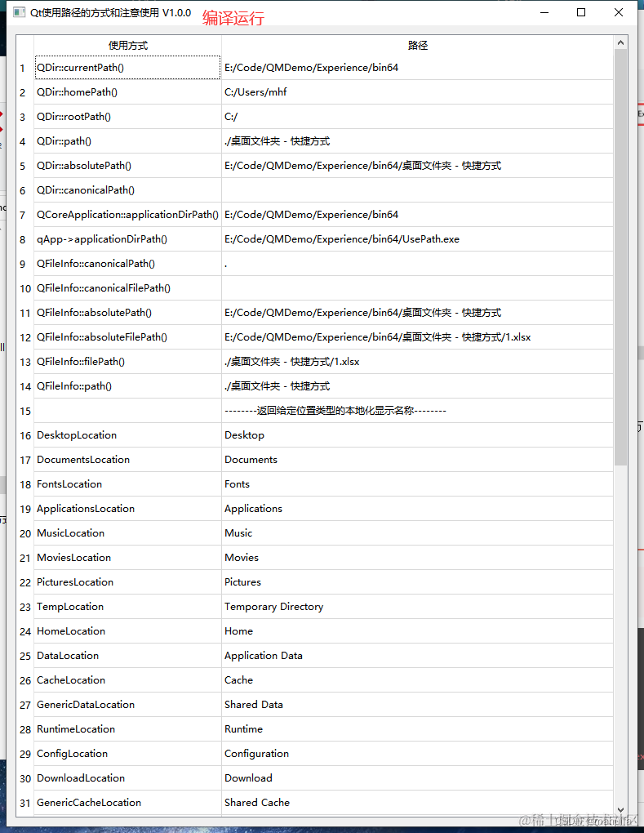Click the application icon in the title bar
Image resolution: width=644 pixels, height=833 pixels.
click(x=19, y=12)
